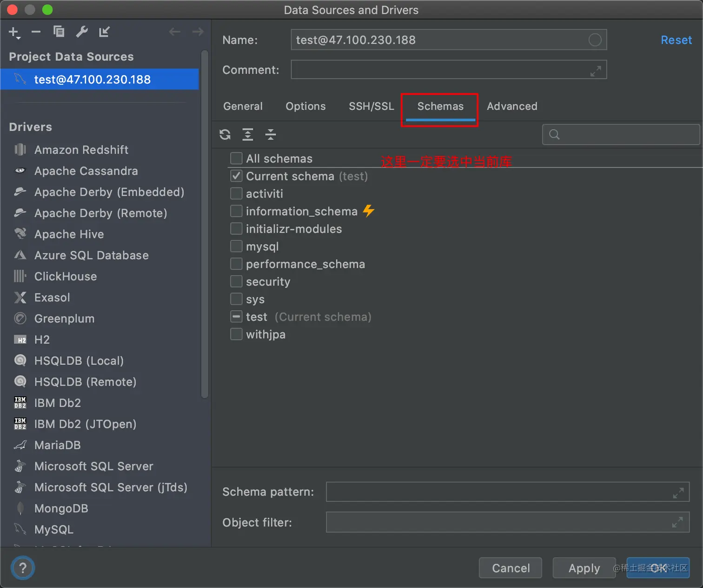703x588 pixels.
Task: Click the color circle in Name field
Action: (x=595, y=40)
